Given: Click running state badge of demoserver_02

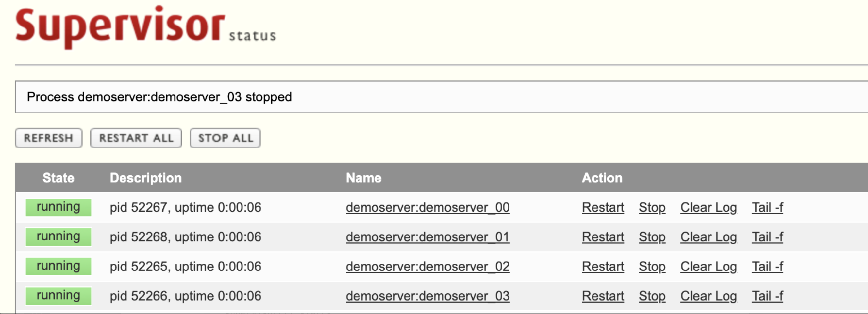Looking at the screenshot, I should pos(58,266).
